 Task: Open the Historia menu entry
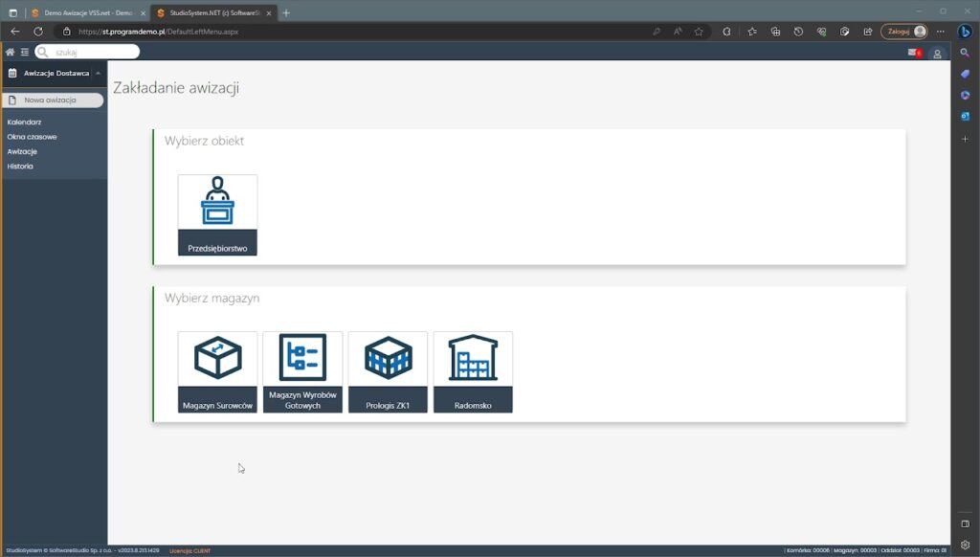point(20,167)
